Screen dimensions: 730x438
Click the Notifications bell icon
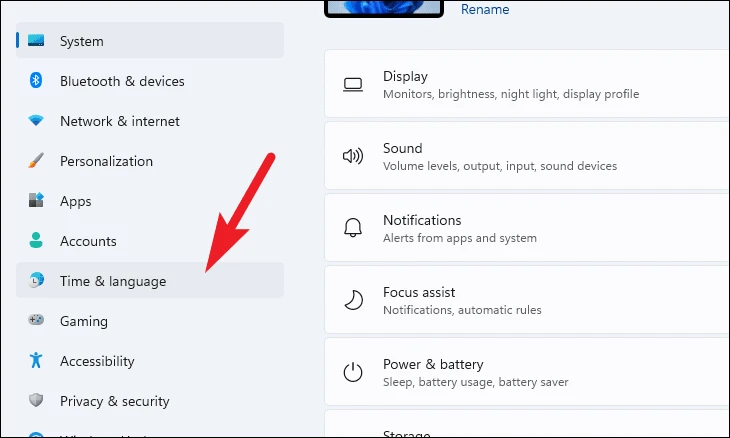[353, 228]
